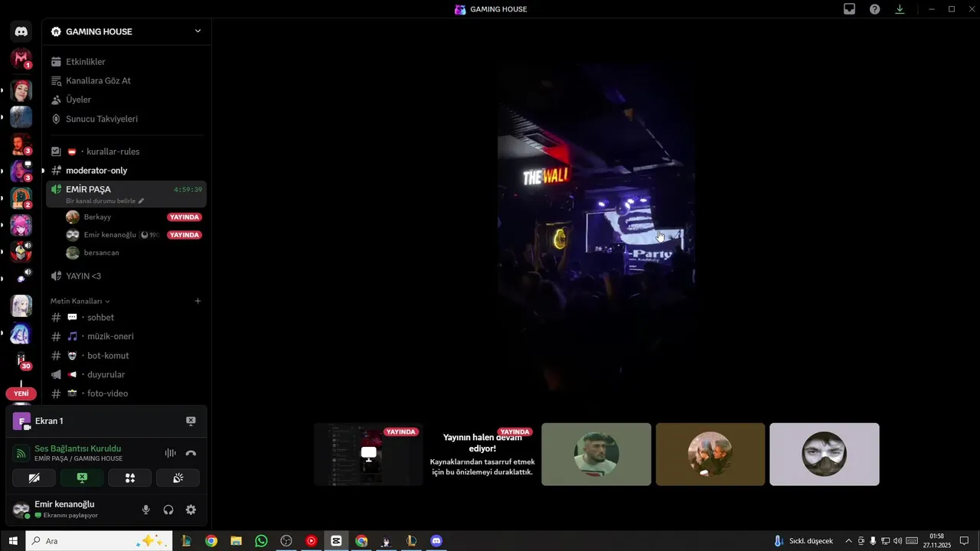Open notification center in system tray

pyautogui.click(x=964, y=541)
